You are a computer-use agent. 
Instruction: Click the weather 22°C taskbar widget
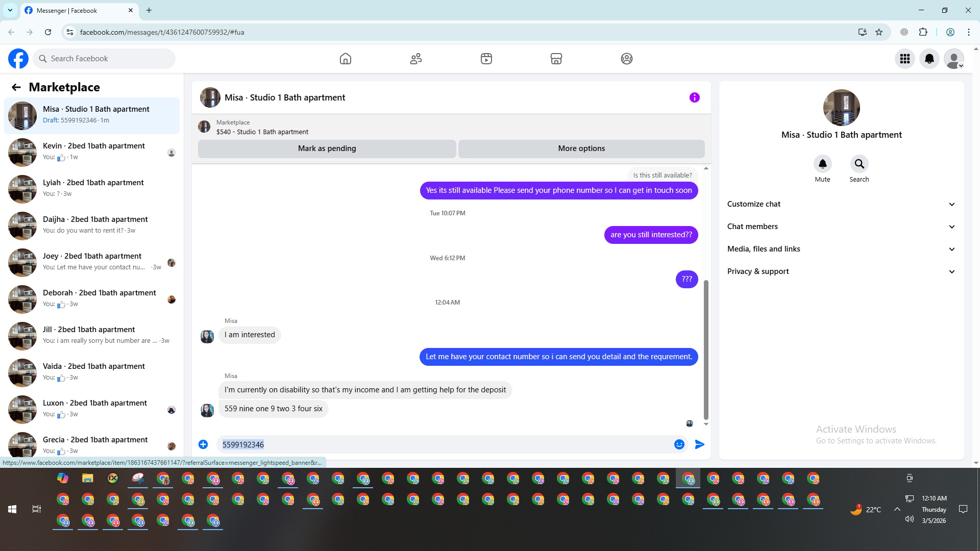click(x=866, y=509)
